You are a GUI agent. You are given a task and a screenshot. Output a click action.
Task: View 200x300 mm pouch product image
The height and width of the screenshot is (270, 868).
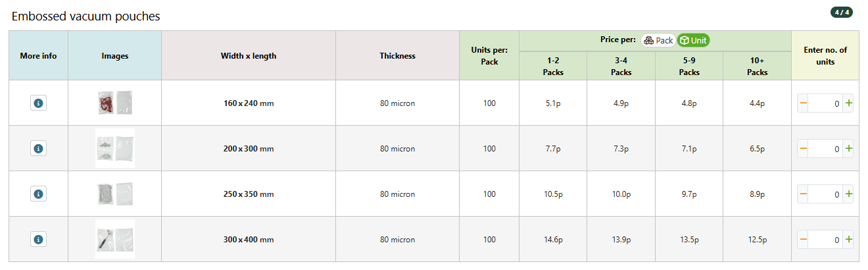(x=115, y=148)
